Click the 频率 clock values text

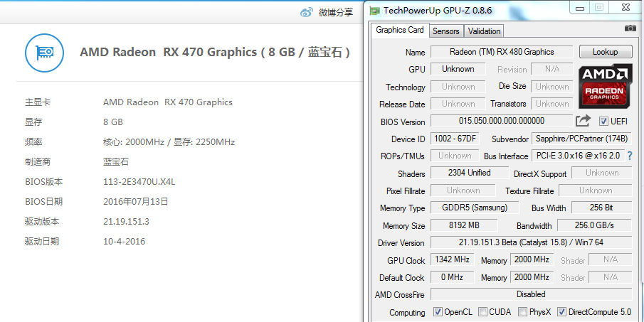(x=169, y=142)
